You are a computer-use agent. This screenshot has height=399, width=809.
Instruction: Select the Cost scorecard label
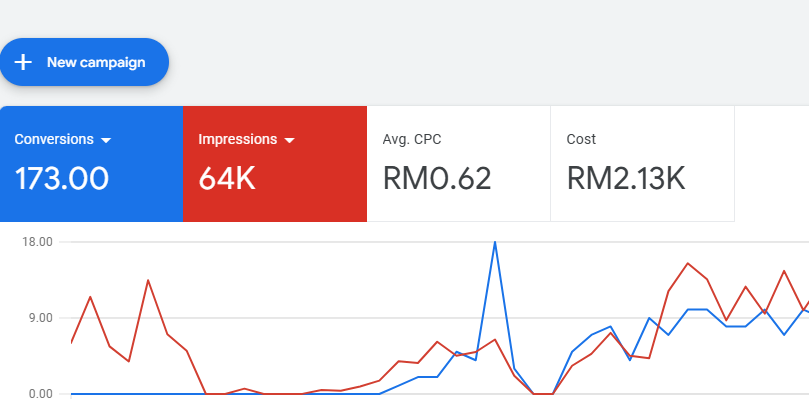click(x=581, y=139)
